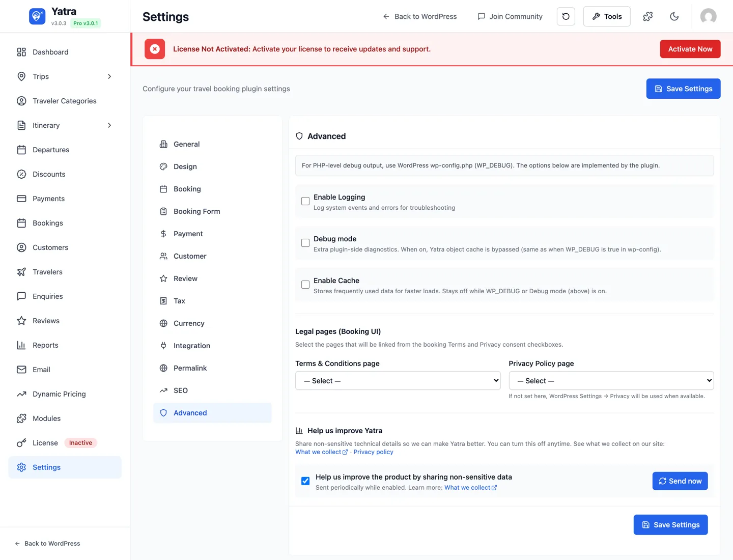Open the Payment settings tab

coord(212,234)
